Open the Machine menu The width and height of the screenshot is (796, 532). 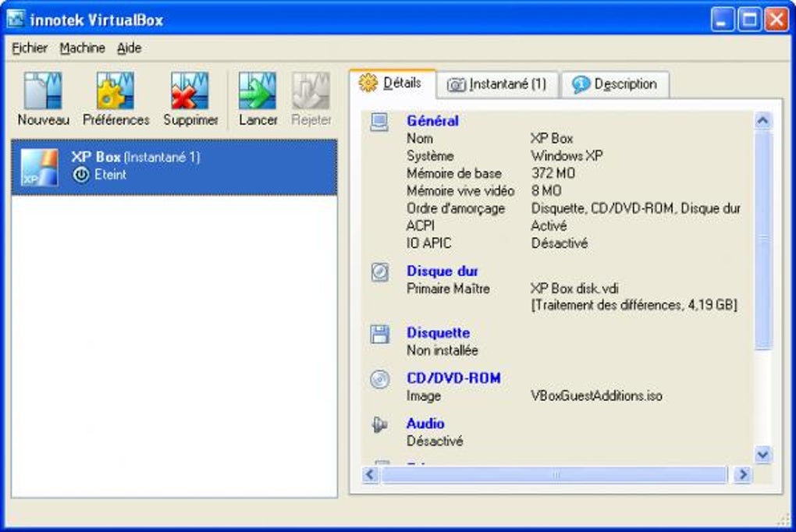82,48
